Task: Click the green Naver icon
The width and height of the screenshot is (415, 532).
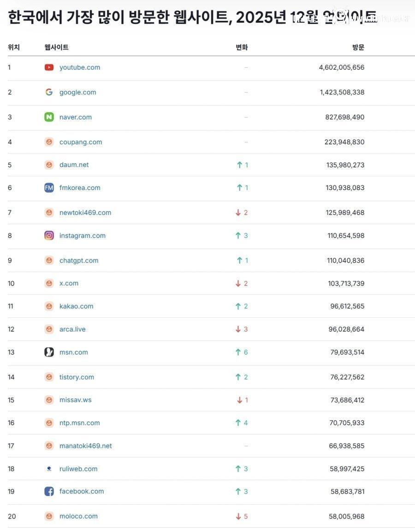Action: pyautogui.click(x=49, y=117)
